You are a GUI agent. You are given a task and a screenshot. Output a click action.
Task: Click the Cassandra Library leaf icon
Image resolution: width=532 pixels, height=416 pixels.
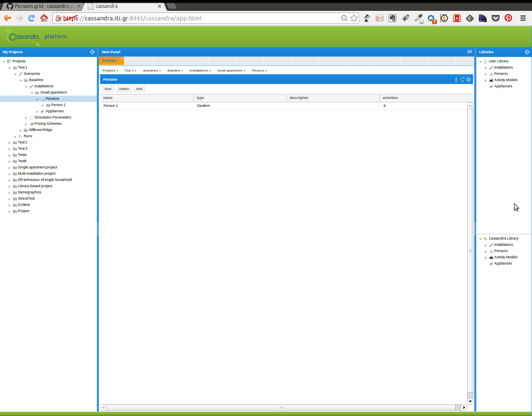coord(485,238)
